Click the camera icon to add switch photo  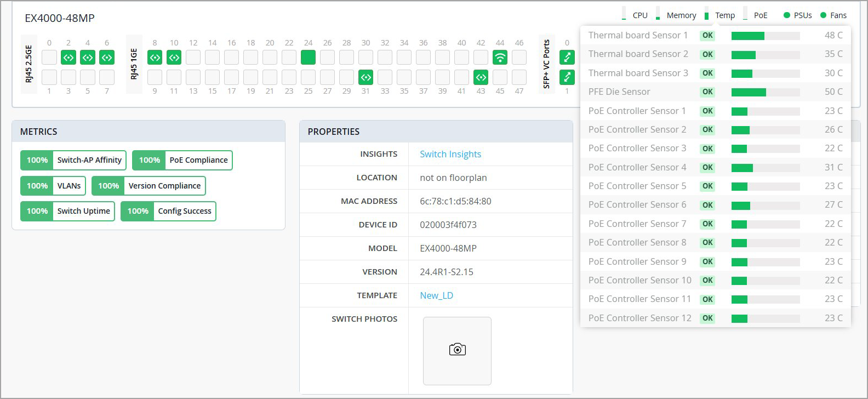click(x=458, y=350)
